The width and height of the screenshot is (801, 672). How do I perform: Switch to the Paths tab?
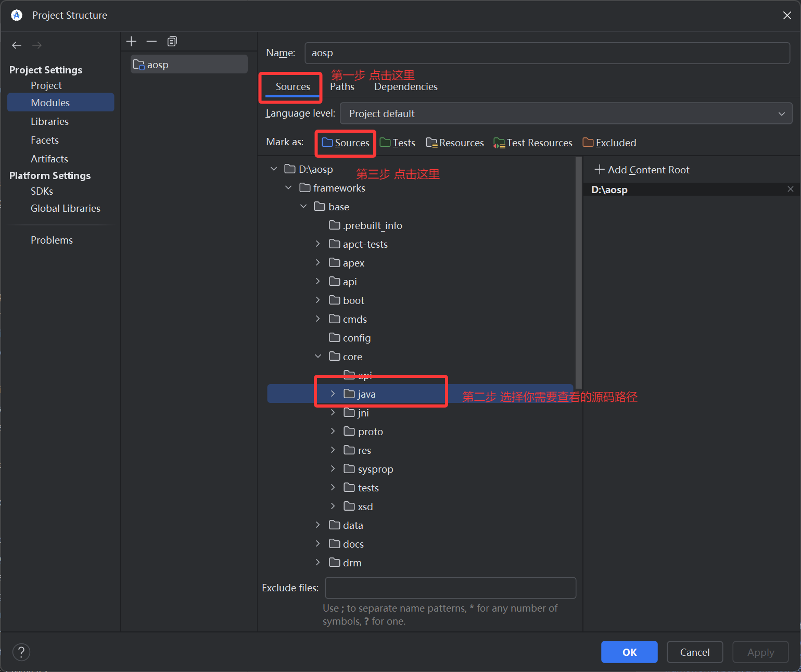[x=342, y=86]
